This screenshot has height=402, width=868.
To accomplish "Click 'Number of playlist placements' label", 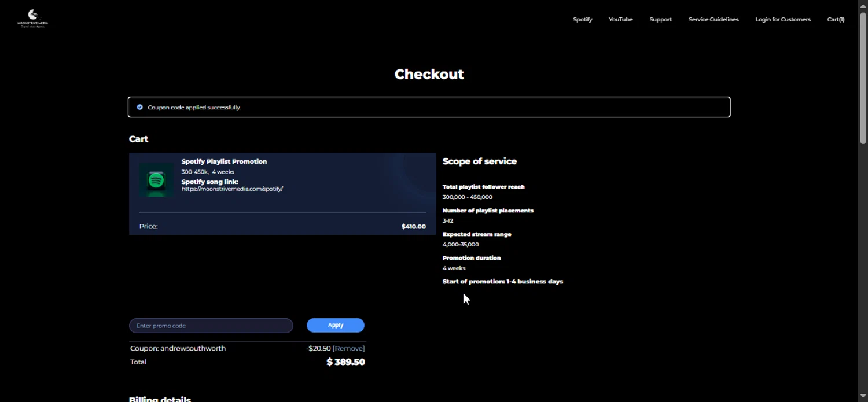I will (488, 211).
